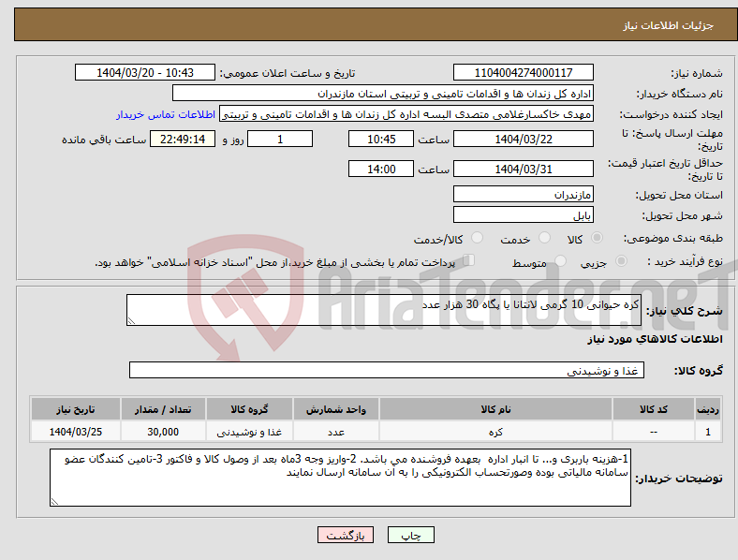
Task: Click the توضیحات خریدار notes textarea
Action: pyautogui.click(x=340, y=478)
